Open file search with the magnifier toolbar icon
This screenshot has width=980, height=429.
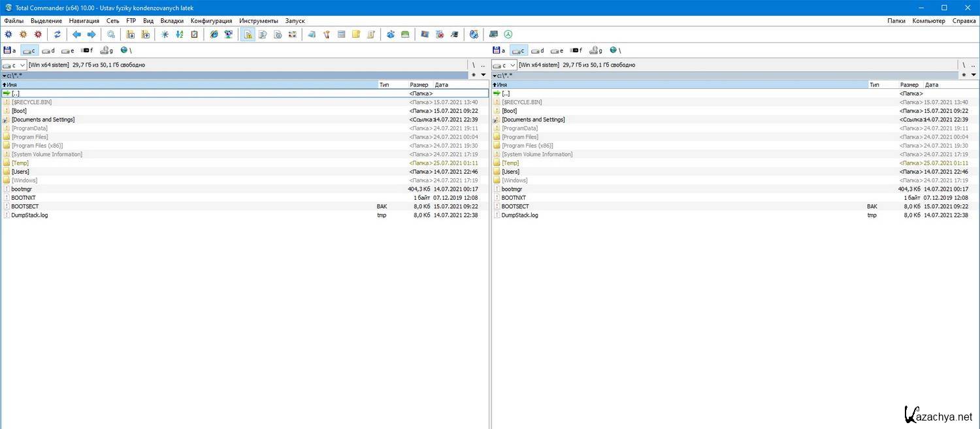[x=111, y=35]
